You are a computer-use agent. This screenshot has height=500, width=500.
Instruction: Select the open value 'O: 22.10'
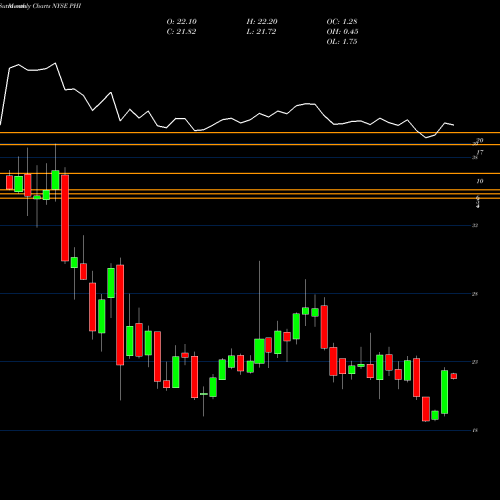pos(181,22)
